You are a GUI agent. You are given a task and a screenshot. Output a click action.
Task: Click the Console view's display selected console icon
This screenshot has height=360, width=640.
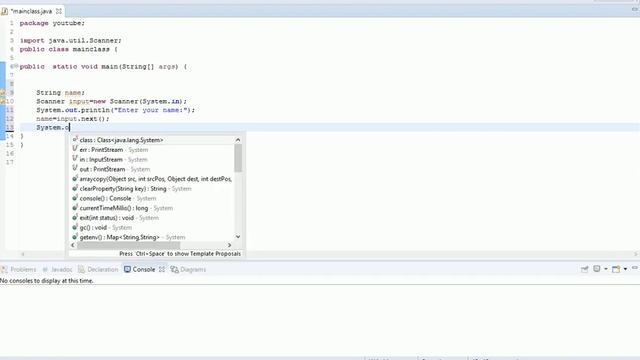click(x=596, y=269)
